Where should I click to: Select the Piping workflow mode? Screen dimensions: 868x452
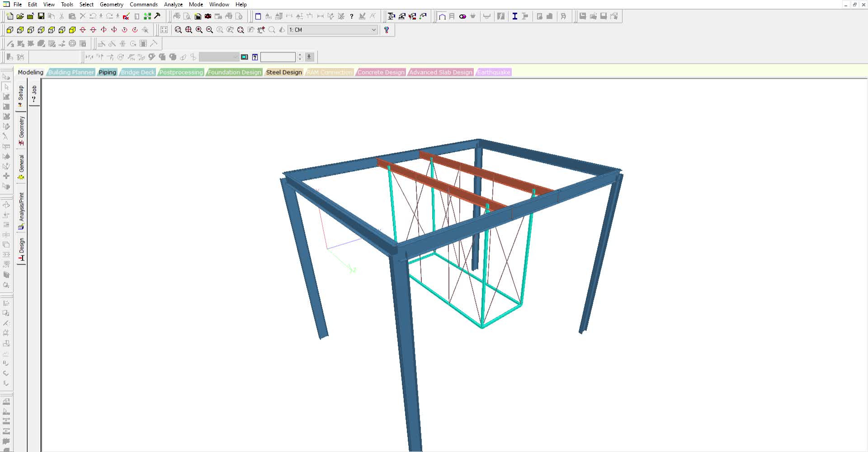(x=107, y=72)
